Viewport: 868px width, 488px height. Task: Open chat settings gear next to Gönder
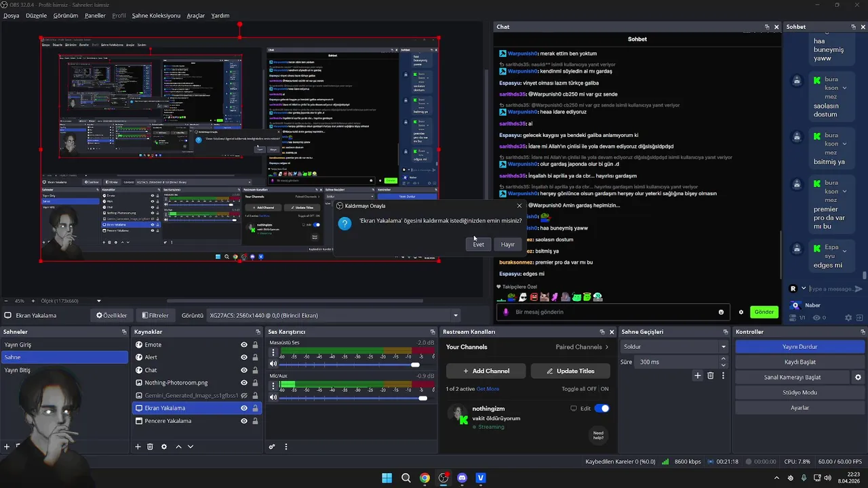click(x=741, y=312)
